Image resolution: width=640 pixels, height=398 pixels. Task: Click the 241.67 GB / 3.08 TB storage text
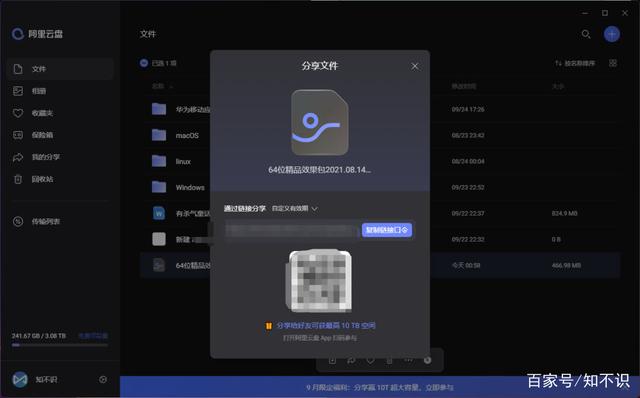tap(39, 336)
